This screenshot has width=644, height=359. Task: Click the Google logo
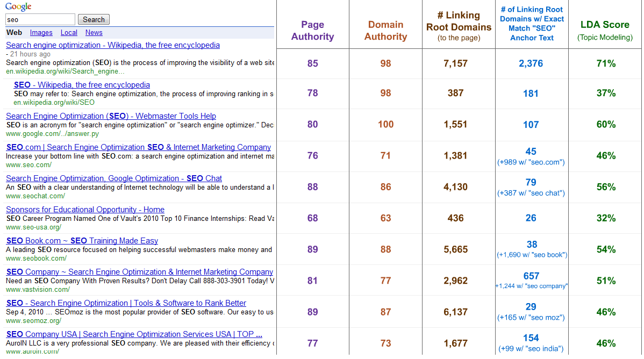(x=18, y=6)
